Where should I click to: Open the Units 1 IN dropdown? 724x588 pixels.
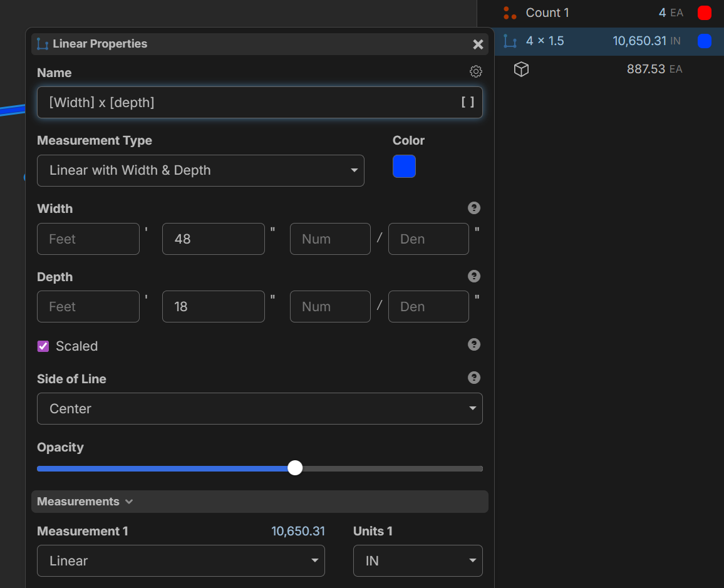coord(418,560)
